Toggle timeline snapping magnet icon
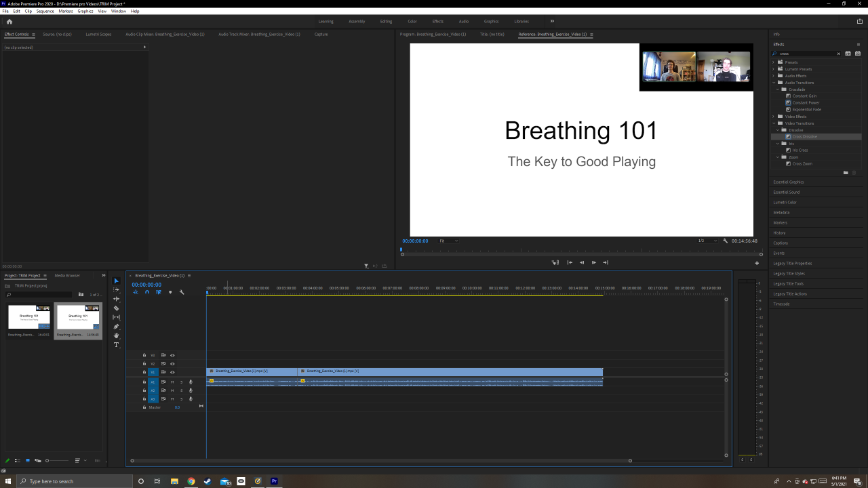Screen dimensions: 868x488 click(x=147, y=292)
